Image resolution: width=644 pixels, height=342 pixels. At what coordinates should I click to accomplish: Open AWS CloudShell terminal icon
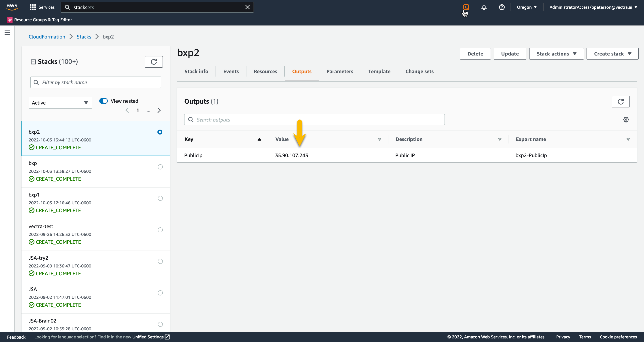(x=466, y=7)
